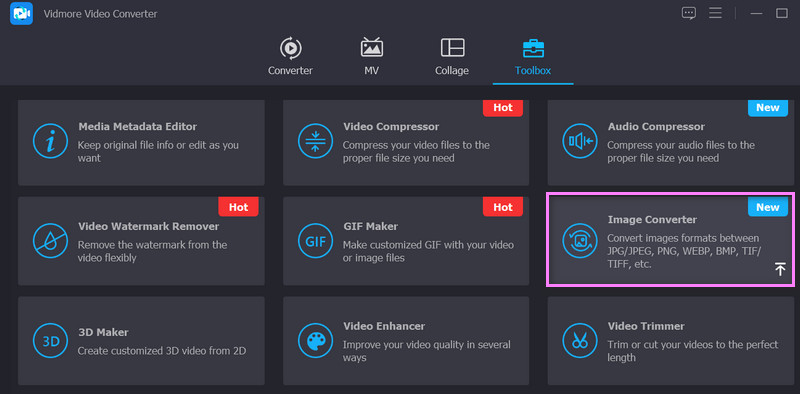Click 'Keep original file info' description text
Image resolution: width=800 pixels, height=394 pixels.
click(158, 152)
